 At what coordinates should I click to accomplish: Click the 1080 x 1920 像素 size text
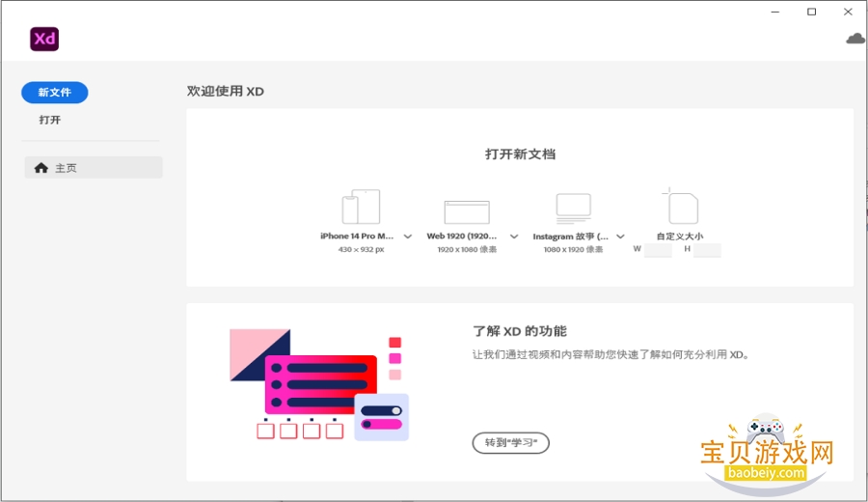574,250
